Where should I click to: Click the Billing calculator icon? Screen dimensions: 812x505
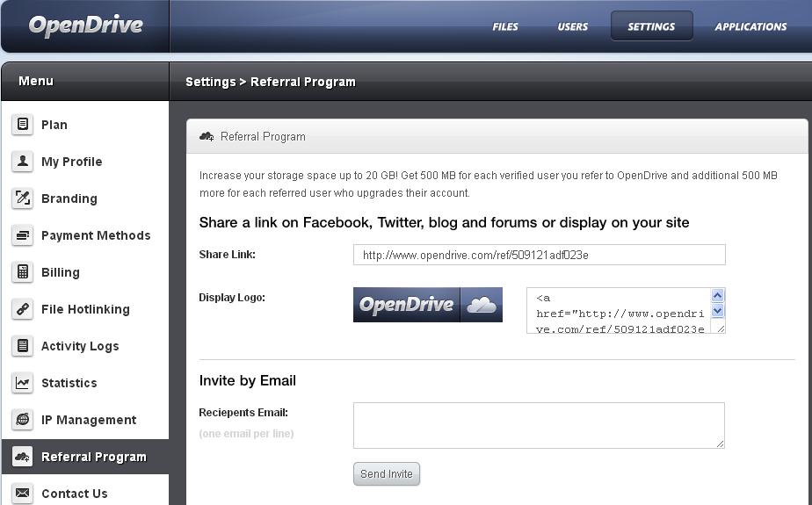click(22, 271)
